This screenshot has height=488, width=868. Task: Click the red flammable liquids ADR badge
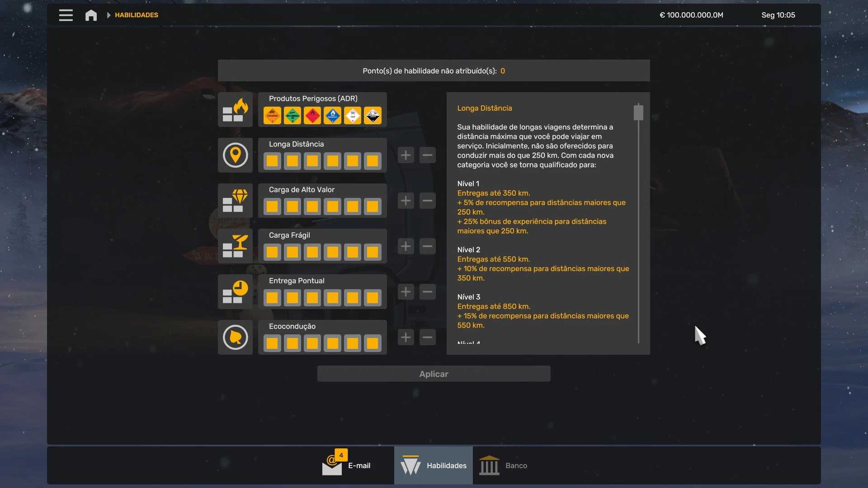click(312, 116)
